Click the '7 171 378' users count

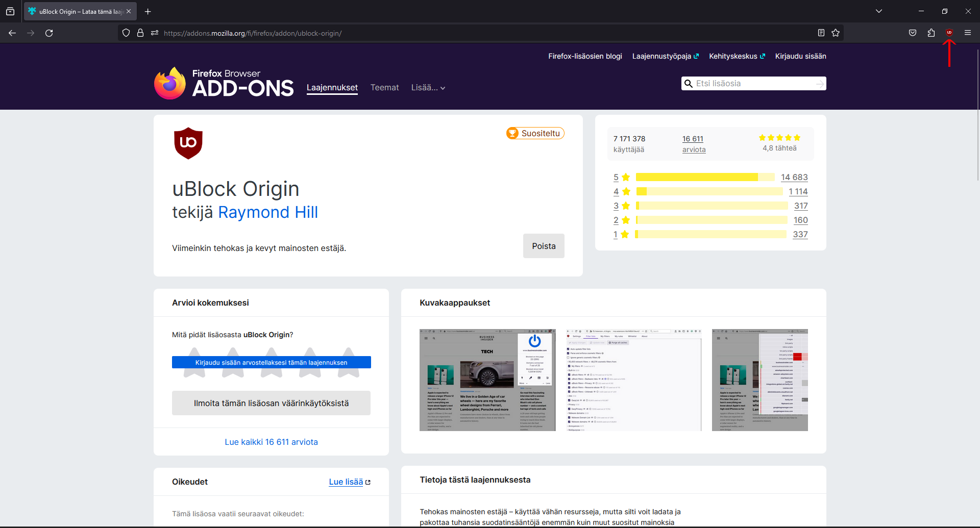coord(629,139)
